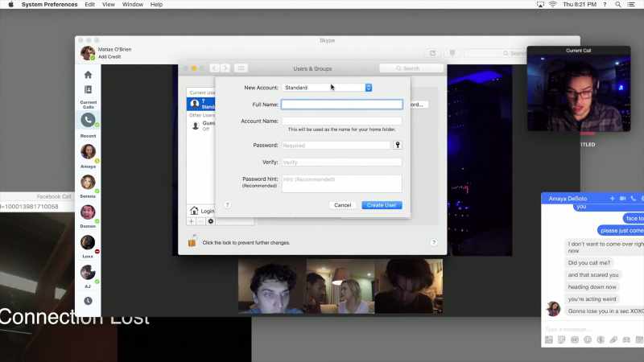This screenshot has width=644, height=362.
Task: Add a user with plus button
Action: point(191,221)
